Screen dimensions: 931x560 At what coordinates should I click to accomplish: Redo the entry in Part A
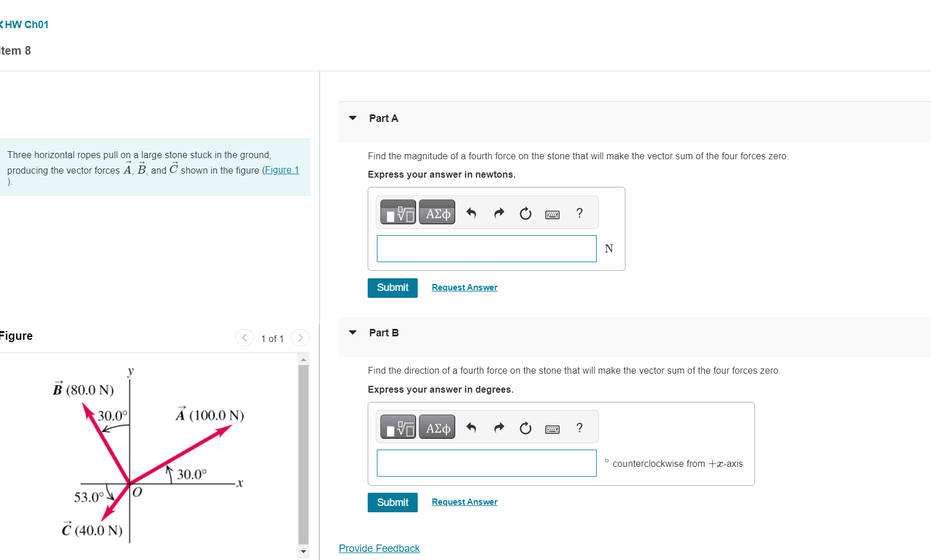pos(499,213)
